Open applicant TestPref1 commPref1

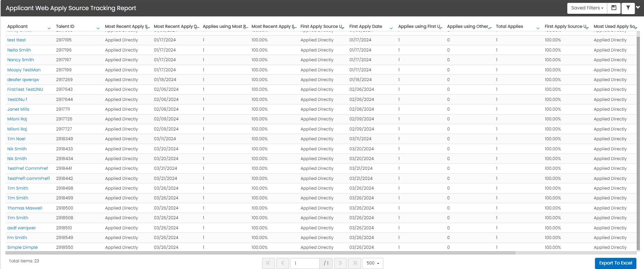click(x=28, y=179)
